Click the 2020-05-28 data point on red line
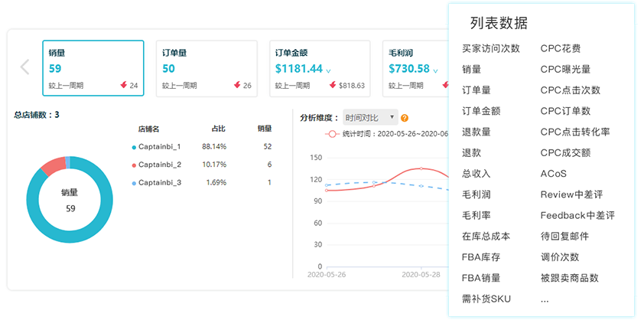644x320 pixels. [421, 168]
